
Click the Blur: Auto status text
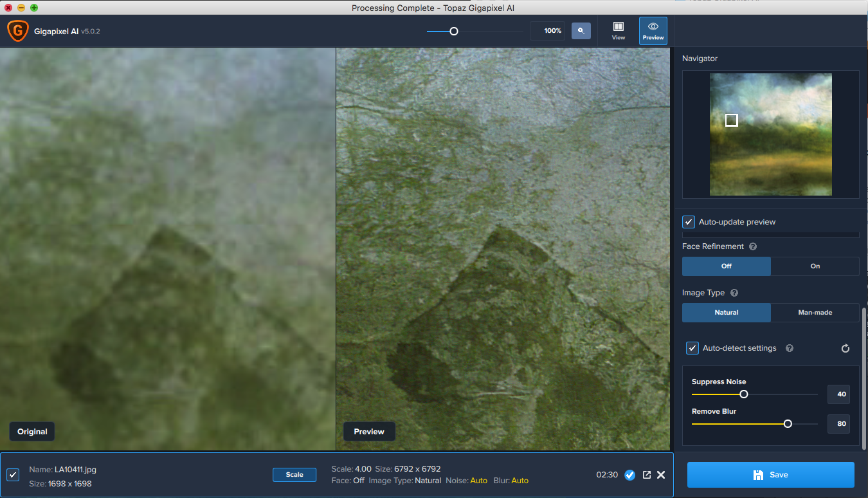(511, 481)
